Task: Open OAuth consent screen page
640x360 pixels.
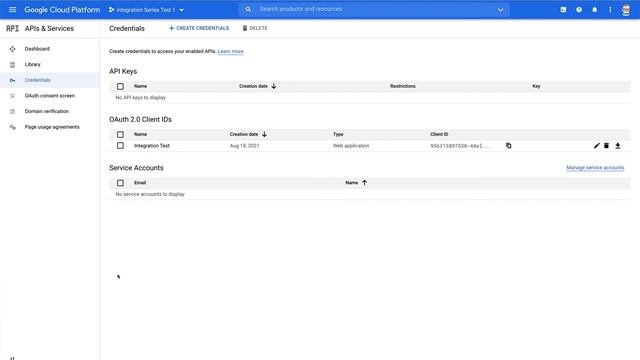Action: (x=49, y=96)
